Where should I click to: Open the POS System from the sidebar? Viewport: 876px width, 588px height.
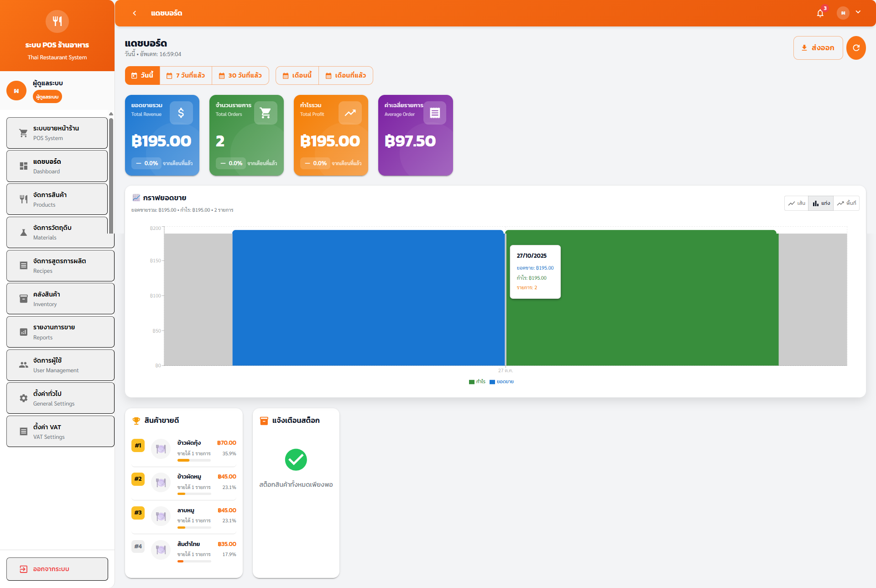[56, 132]
